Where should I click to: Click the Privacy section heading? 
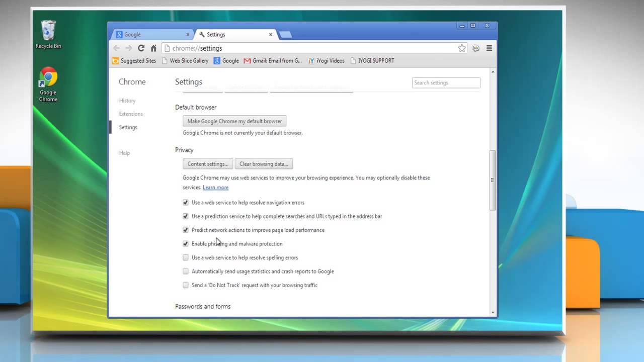(x=184, y=150)
